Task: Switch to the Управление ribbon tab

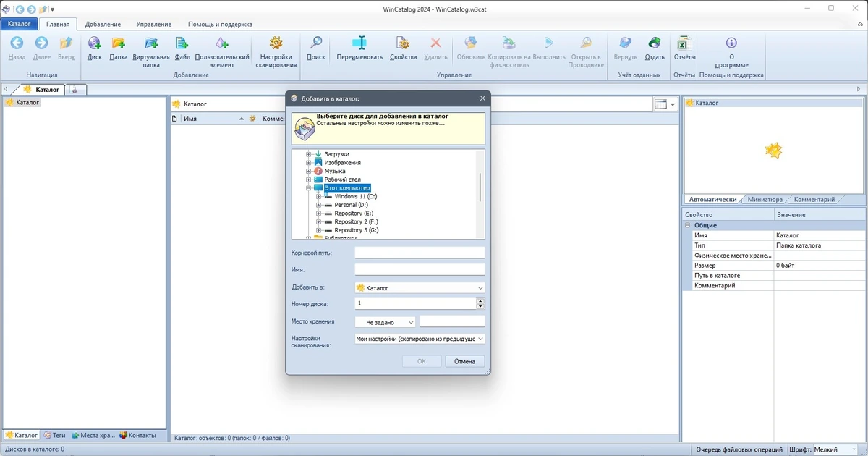Action: click(153, 24)
